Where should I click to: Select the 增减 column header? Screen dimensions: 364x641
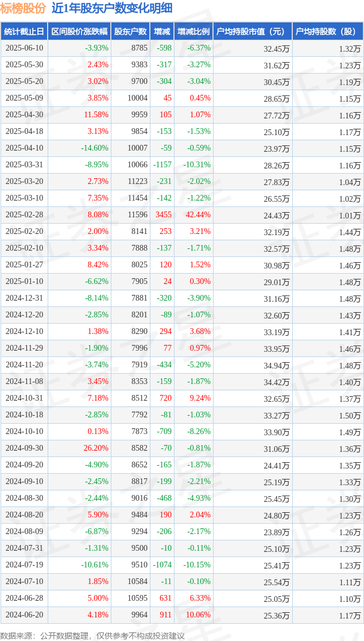coord(161,31)
